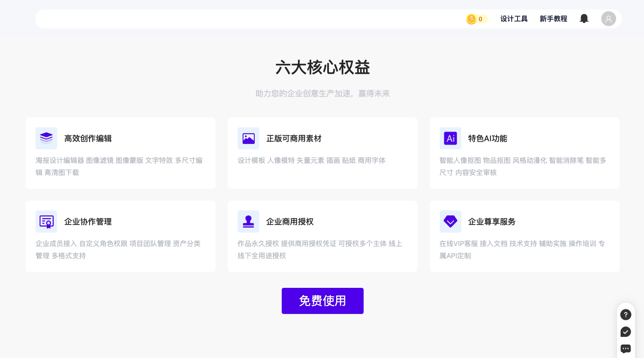This screenshot has height=358, width=644.
Task: Click the gold coin balance icon
Action: click(x=471, y=19)
